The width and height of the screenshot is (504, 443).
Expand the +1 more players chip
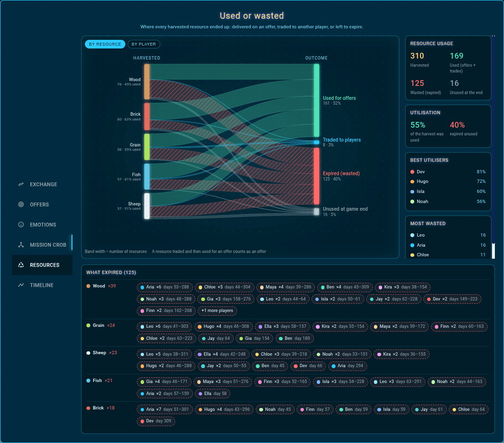pos(217,311)
